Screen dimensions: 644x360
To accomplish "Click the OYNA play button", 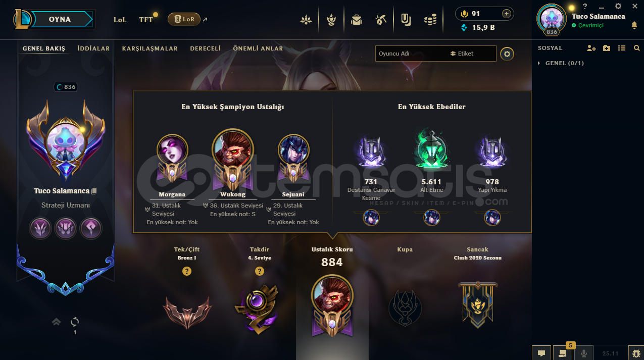I will coord(60,20).
